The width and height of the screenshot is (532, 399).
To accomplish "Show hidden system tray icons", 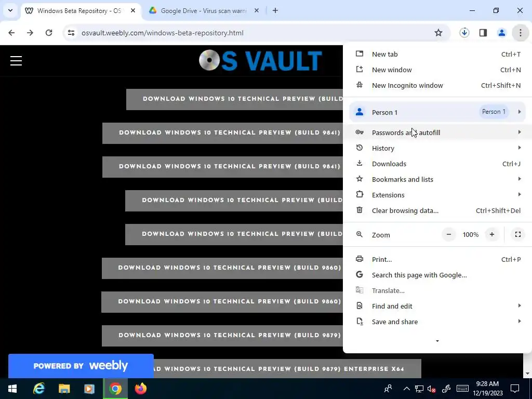I will point(406,389).
